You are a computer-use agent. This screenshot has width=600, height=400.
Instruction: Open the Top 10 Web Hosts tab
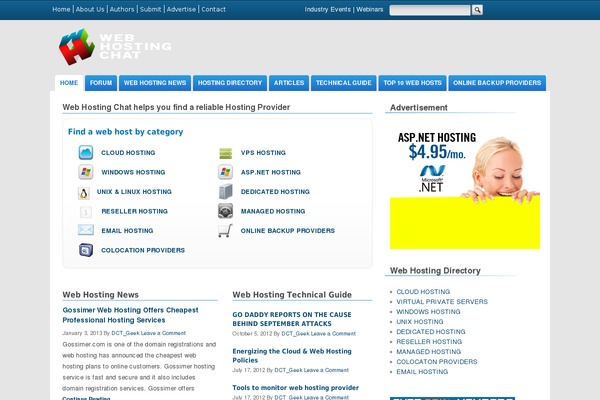(x=412, y=83)
